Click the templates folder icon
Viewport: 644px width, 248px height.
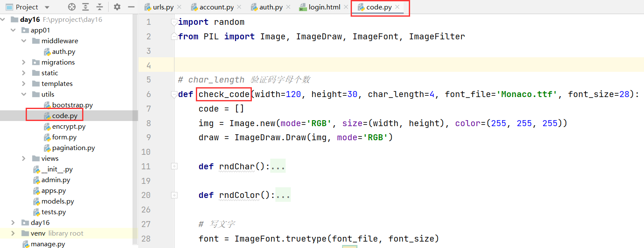pyautogui.click(x=35, y=84)
